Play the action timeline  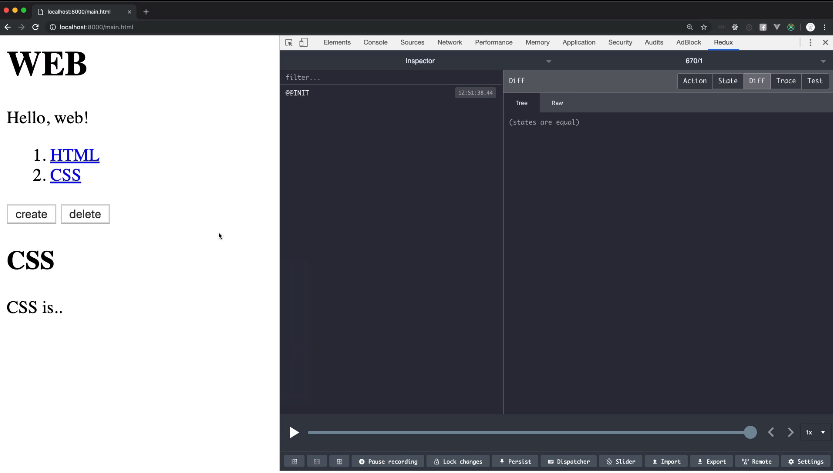[294, 433]
